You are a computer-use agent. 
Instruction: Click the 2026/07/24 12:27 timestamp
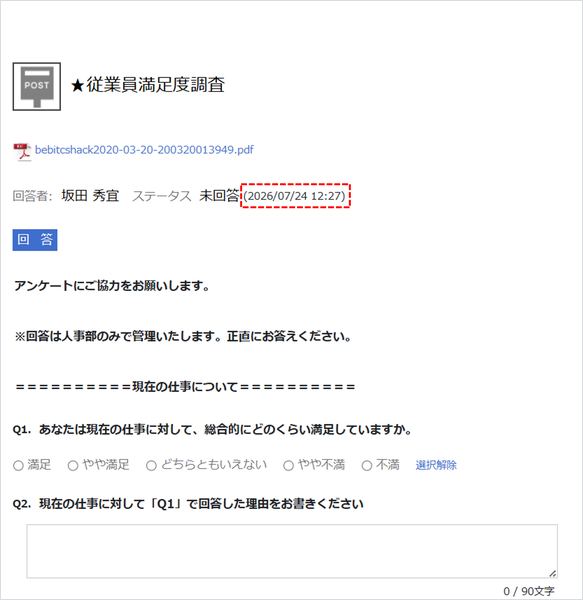[295, 196]
